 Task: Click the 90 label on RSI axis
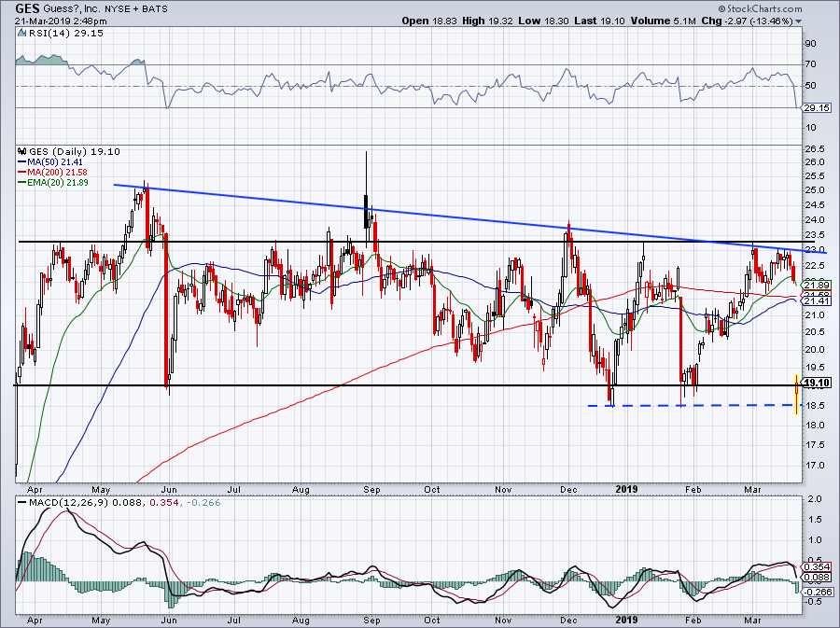point(810,43)
